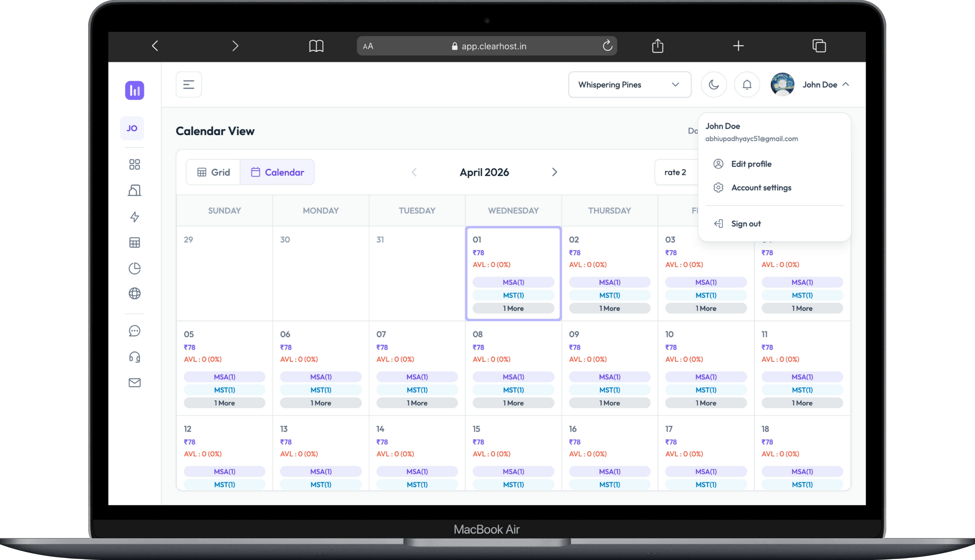
Task: Reload the page with refresh icon
Action: click(x=607, y=46)
